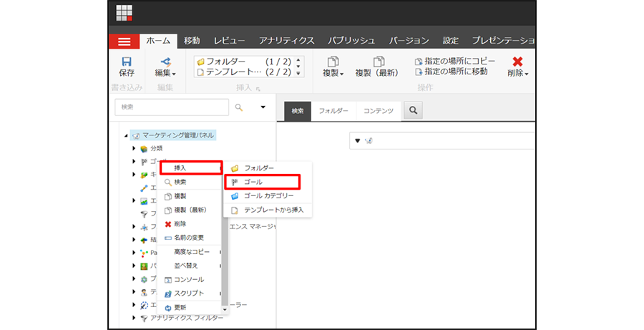Image resolution: width=644 pixels, height=330 pixels.
Task: Click the Edit (編集) icon in ribbon
Action: [166, 62]
